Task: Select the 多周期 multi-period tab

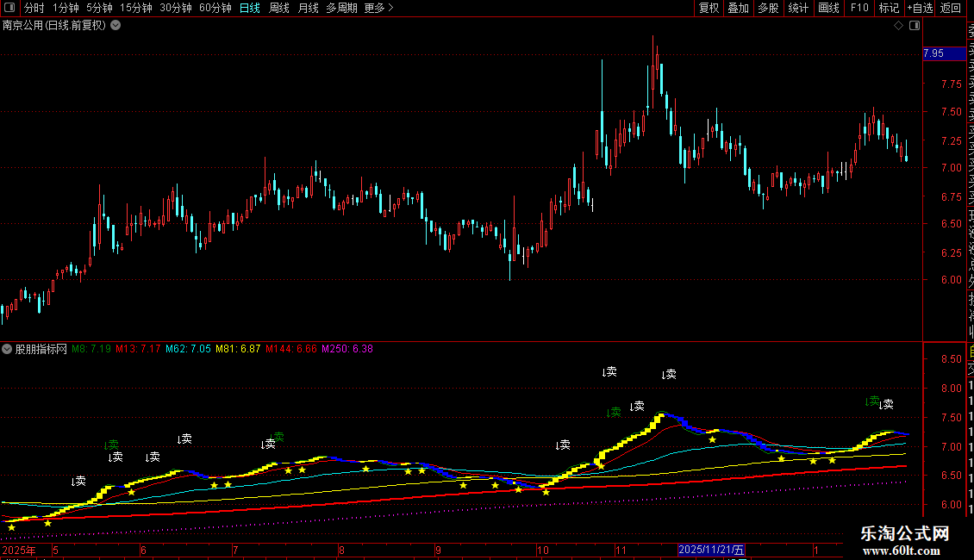Action: [x=341, y=8]
